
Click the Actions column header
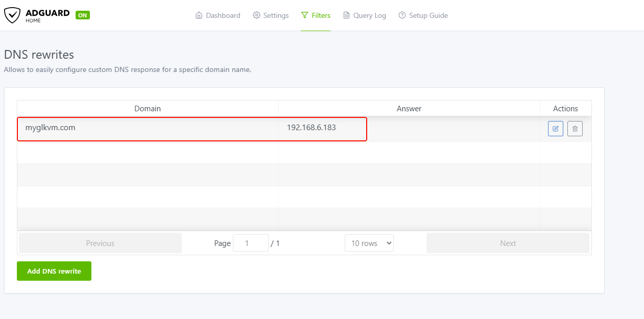(565, 109)
